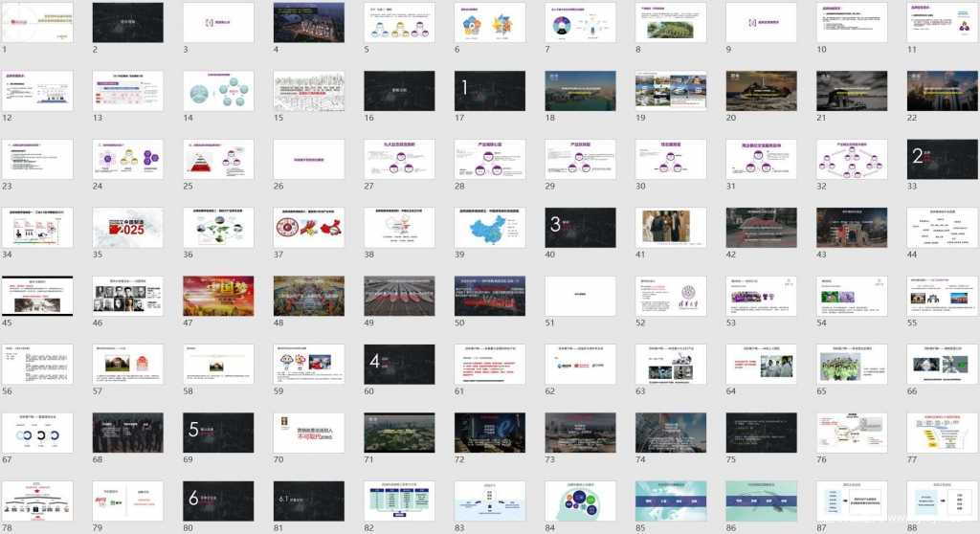Select dark section slide 17 showing number 1

coord(491,91)
